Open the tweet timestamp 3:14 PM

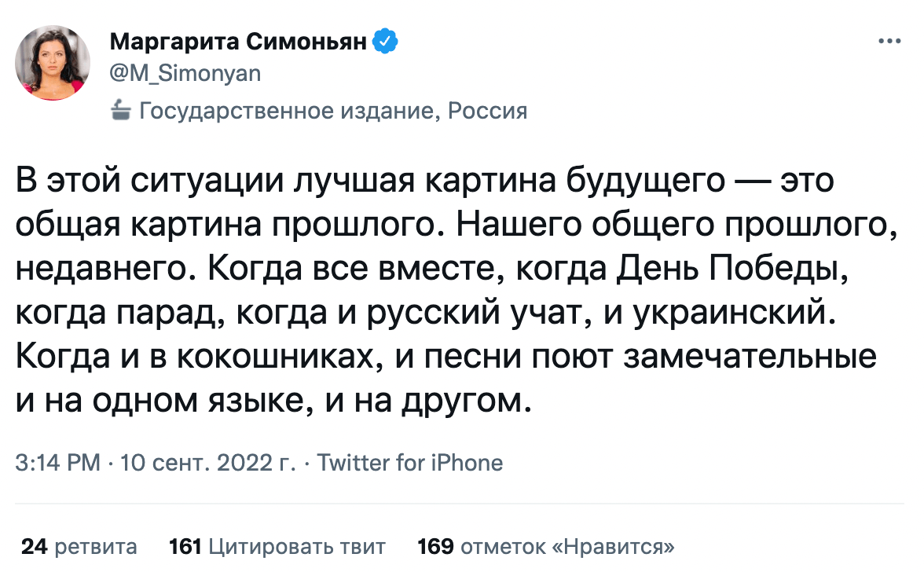pyautogui.click(x=55, y=463)
